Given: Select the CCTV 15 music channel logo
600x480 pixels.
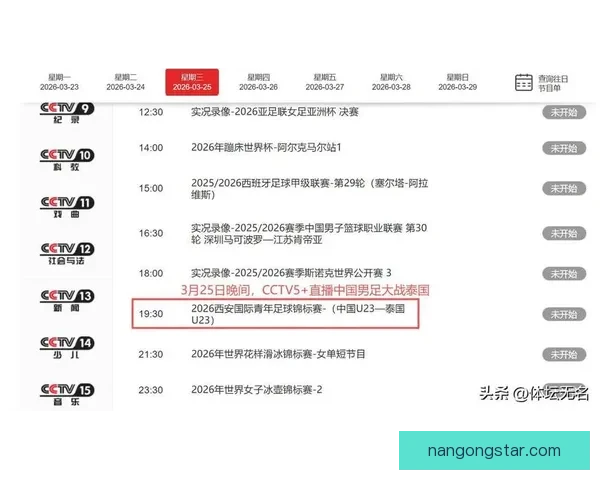Looking at the screenshot, I should 67,395.
